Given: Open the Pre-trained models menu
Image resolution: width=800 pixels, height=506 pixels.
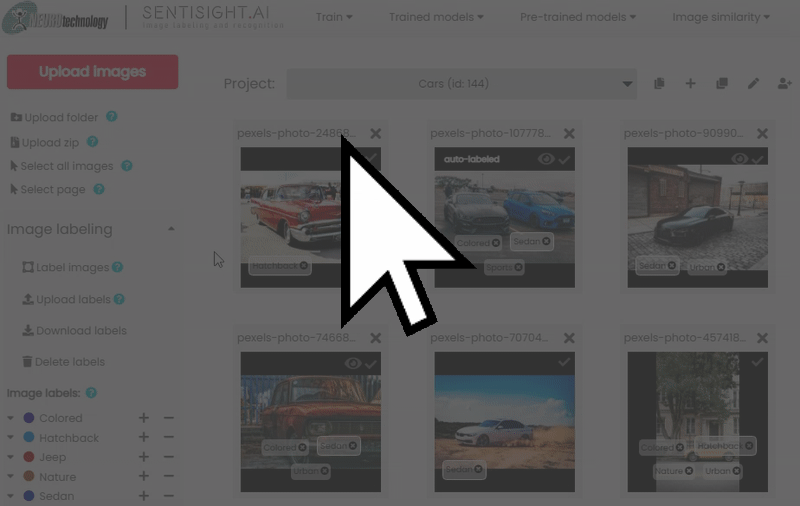Looking at the screenshot, I should pos(578,17).
